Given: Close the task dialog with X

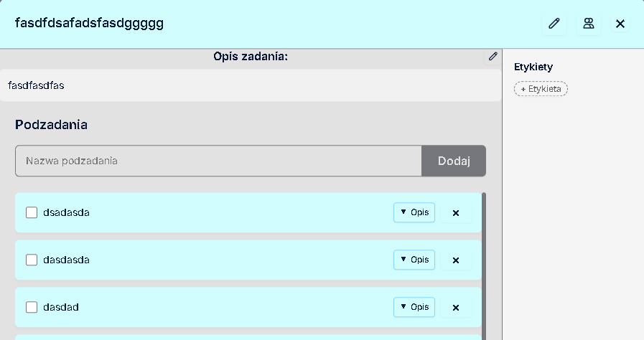Looking at the screenshot, I should tap(620, 24).
